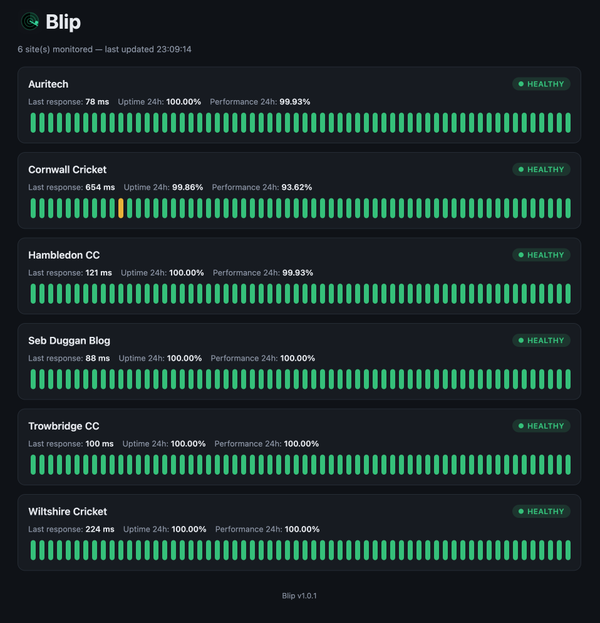This screenshot has height=623, width=600.
Task: Click Seb Duggan Blog last response 88 ms
Action: 97,358
